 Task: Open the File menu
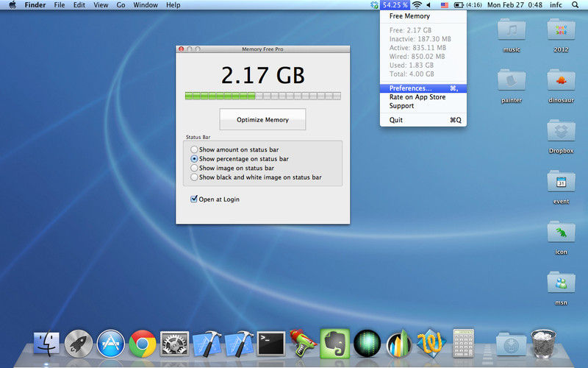60,5
